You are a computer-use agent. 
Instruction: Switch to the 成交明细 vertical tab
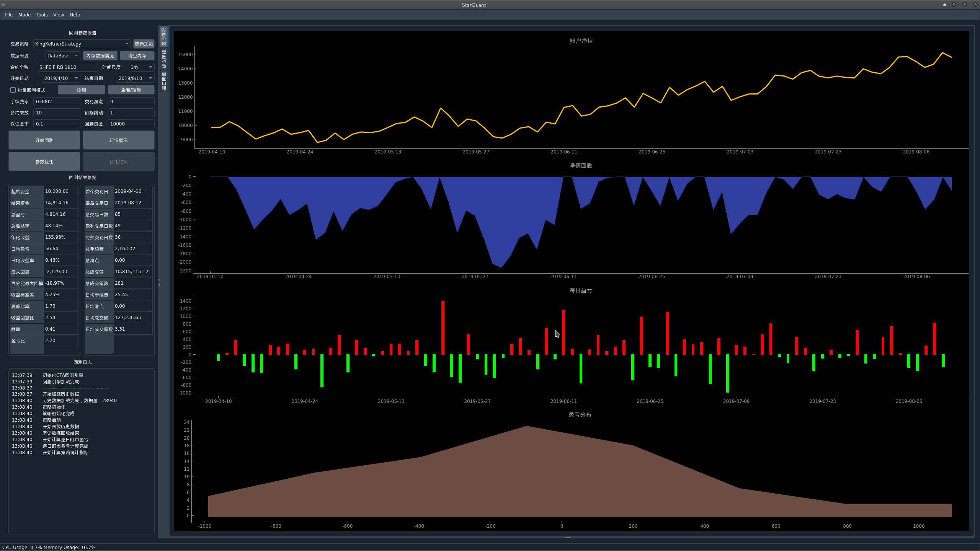164,59
